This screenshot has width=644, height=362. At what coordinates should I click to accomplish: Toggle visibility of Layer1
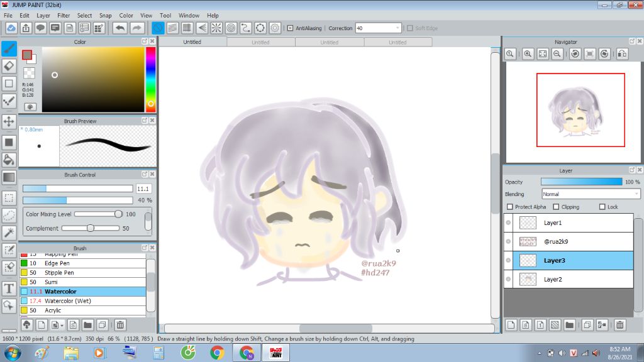click(508, 222)
